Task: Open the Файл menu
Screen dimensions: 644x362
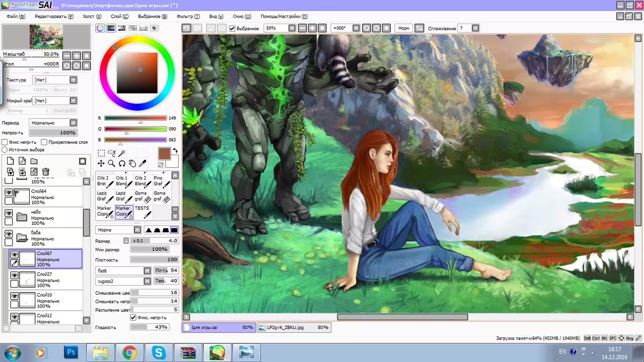Action: [x=16, y=16]
